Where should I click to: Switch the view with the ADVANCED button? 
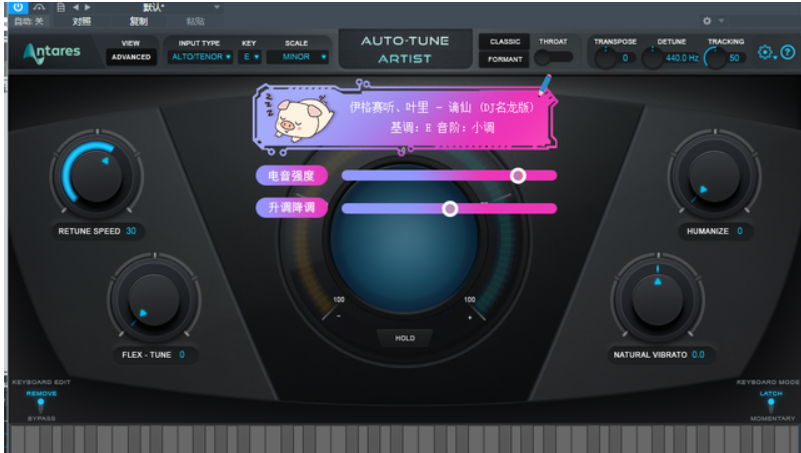click(x=131, y=57)
